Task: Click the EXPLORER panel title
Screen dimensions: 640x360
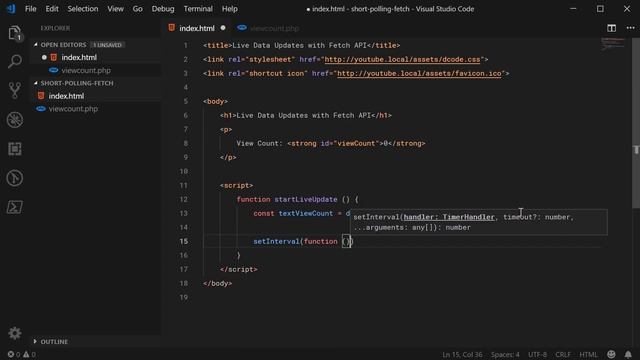Action: [55, 28]
